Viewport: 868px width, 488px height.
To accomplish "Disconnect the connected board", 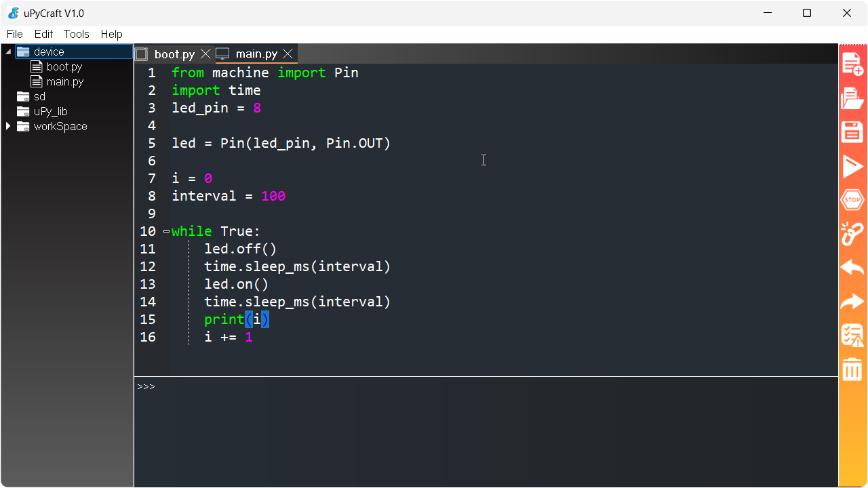I will pos(852,234).
